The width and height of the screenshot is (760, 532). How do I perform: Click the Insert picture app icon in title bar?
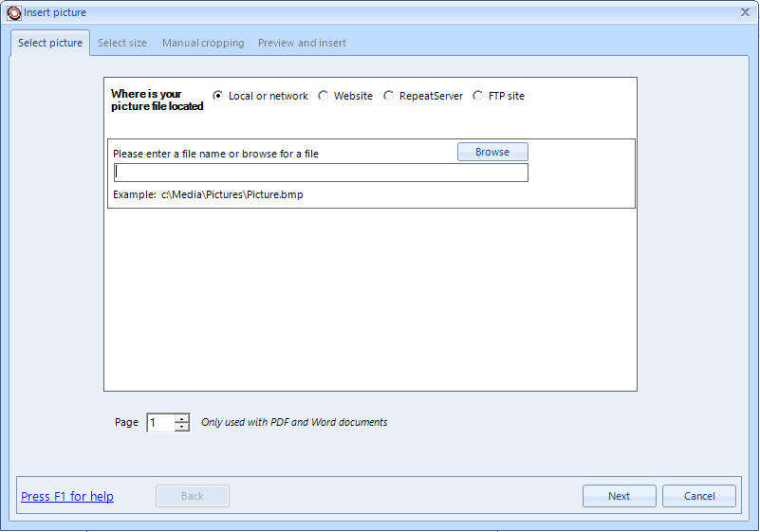pyautogui.click(x=13, y=12)
